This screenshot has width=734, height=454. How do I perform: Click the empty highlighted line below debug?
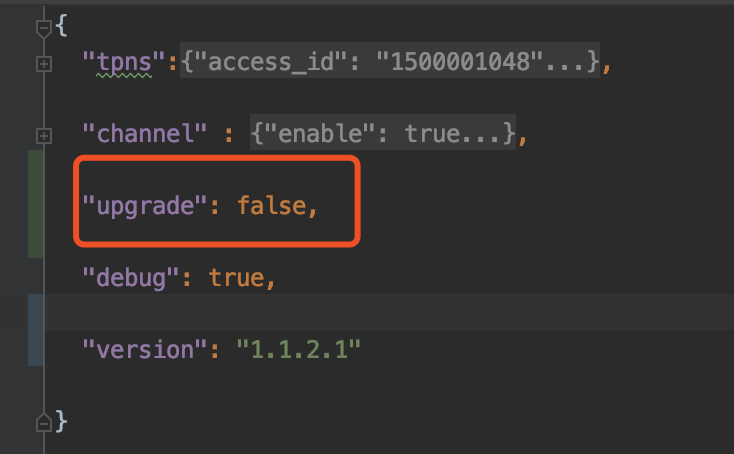click(400, 312)
